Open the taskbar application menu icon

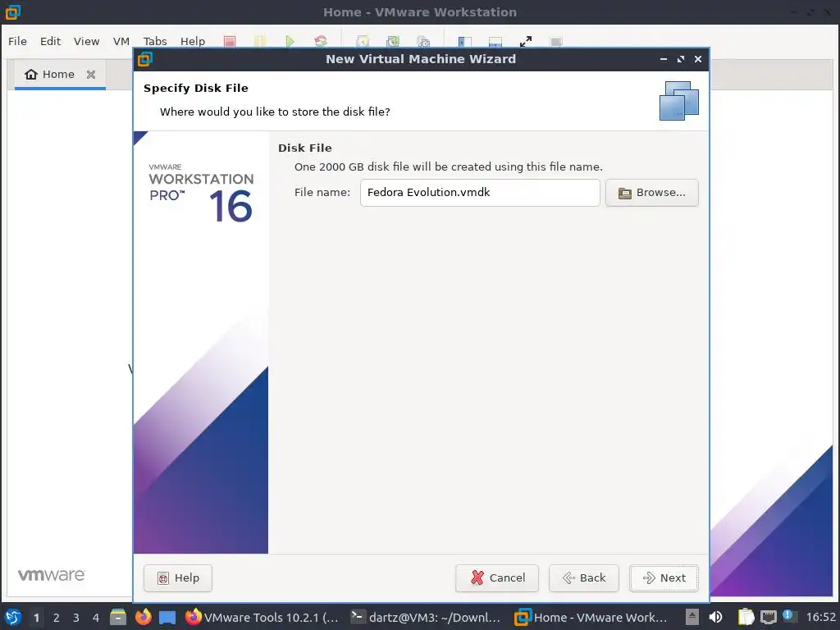13,617
